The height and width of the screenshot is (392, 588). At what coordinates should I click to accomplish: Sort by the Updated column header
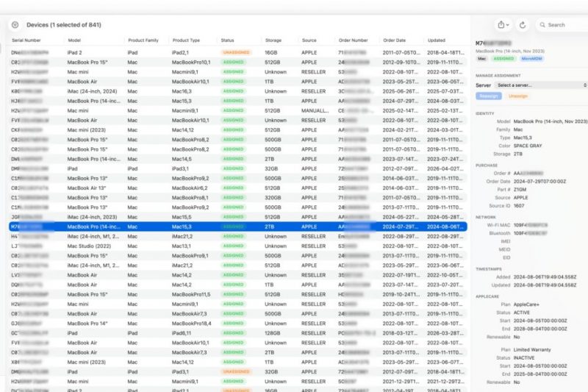coord(436,40)
